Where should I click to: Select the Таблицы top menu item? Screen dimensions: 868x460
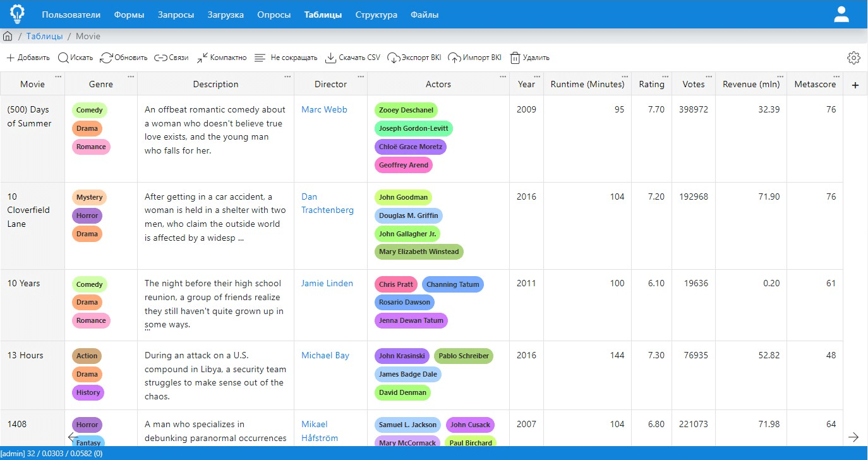(323, 15)
